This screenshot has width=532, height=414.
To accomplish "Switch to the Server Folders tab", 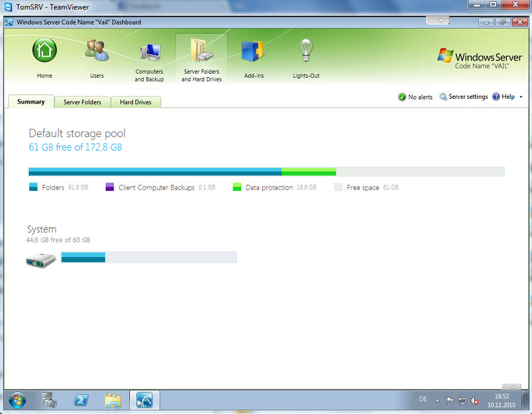I will click(82, 102).
